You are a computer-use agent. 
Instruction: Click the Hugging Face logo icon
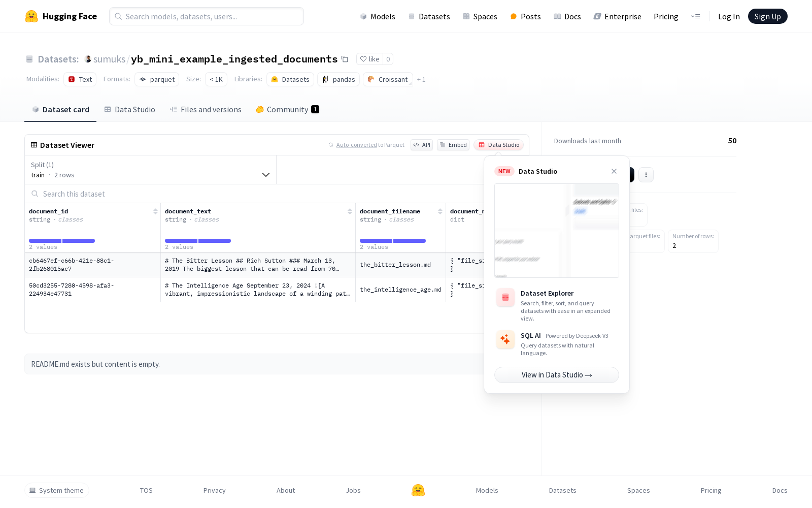click(x=31, y=16)
